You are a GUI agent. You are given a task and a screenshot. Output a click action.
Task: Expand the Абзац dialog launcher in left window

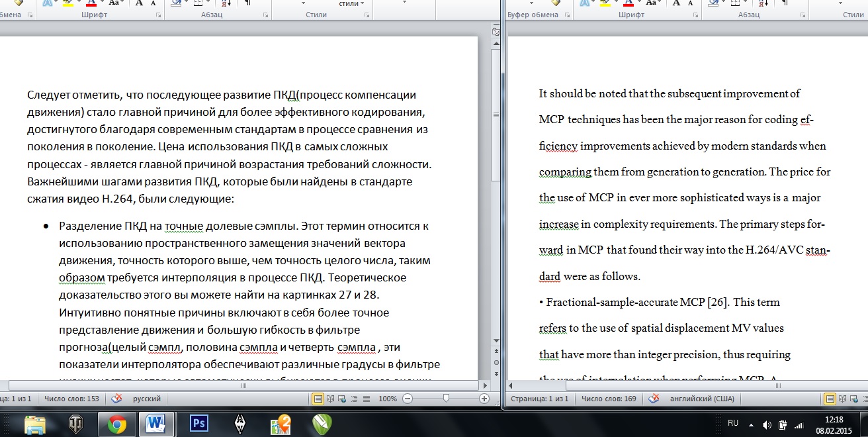coord(264,14)
